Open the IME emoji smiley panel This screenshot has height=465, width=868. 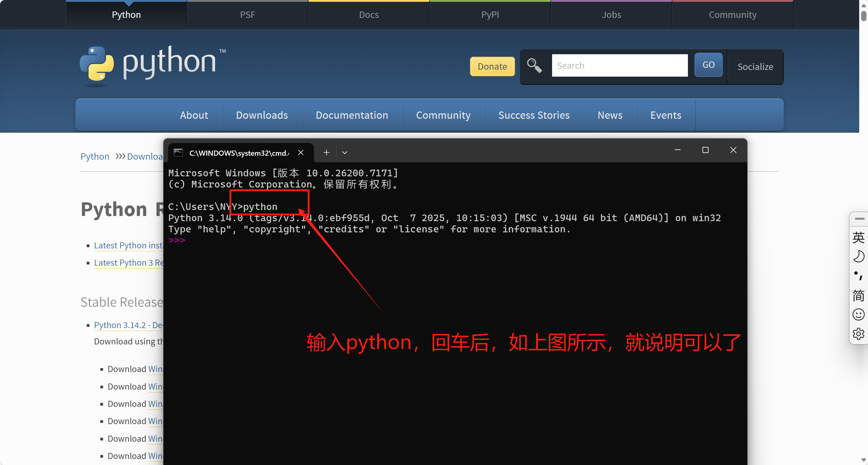[858, 314]
